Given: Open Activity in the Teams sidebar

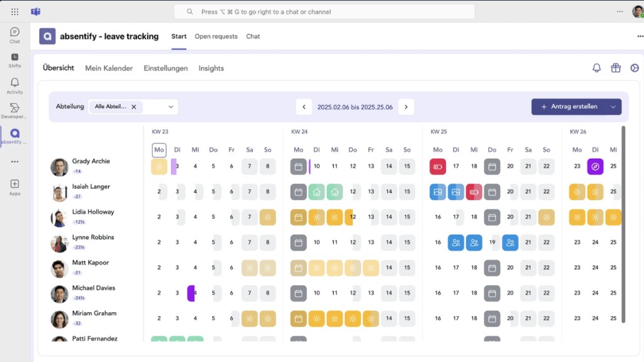Looking at the screenshot, I should point(15,86).
